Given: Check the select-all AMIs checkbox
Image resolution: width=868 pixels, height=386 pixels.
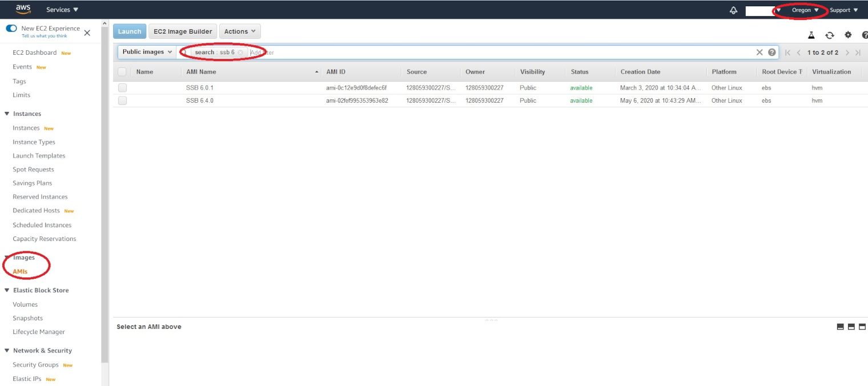Looking at the screenshot, I should click(x=122, y=72).
